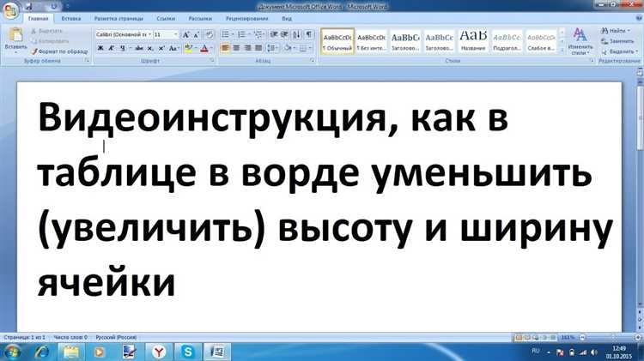This screenshot has width=644, height=361.
Task: Click Заменить (Replace)
Action: coord(617,41)
